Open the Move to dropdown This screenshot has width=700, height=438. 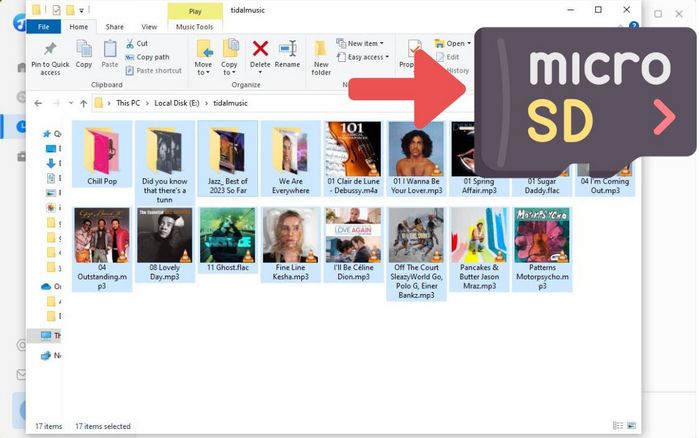click(x=203, y=58)
